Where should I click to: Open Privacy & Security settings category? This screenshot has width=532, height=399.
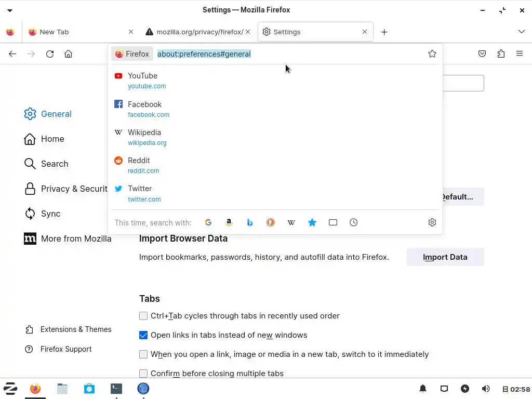pyautogui.click(x=66, y=189)
